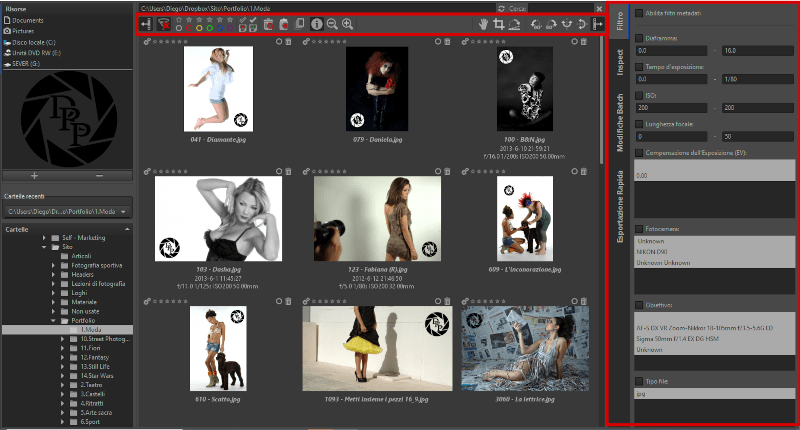Tick the 'Lunghezza focale' checkbox
Viewport: 800px width, 430px height.
click(639, 124)
